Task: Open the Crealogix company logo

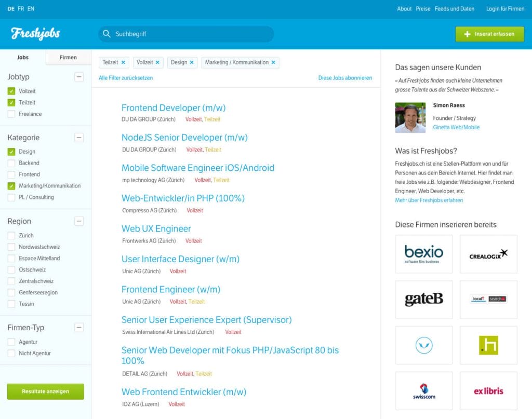Action: (x=488, y=254)
